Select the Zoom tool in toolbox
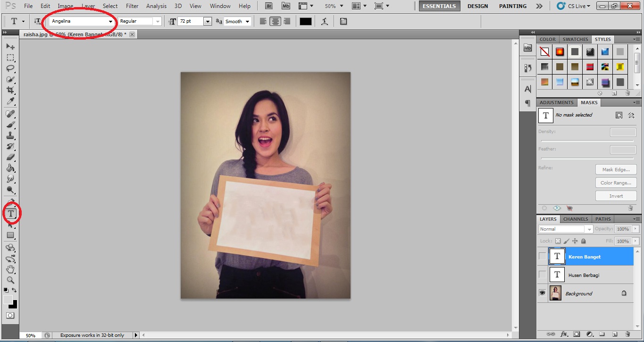644x342 pixels. [x=10, y=280]
